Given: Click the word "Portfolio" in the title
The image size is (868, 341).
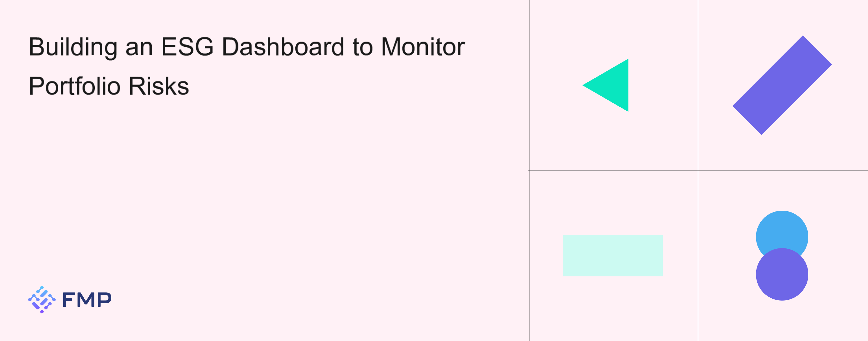Looking at the screenshot, I should click(x=75, y=86).
